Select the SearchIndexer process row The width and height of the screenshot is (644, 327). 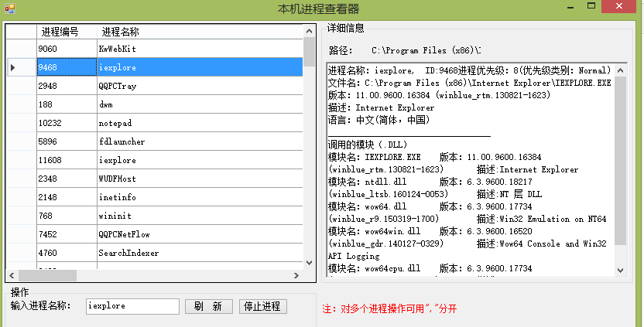(200, 253)
